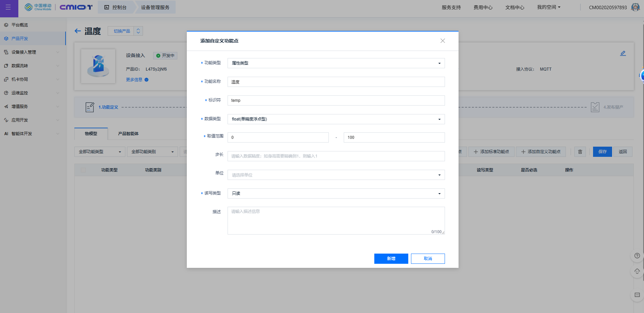Close the 添加自定义功能点 dialog
The width and height of the screenshot is (644, 313).
(442, 41)
